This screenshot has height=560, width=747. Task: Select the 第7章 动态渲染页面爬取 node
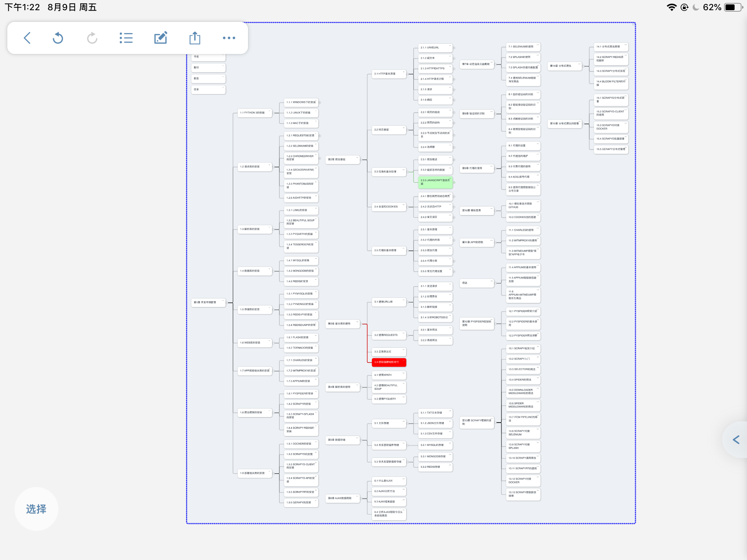click(477, 65)
